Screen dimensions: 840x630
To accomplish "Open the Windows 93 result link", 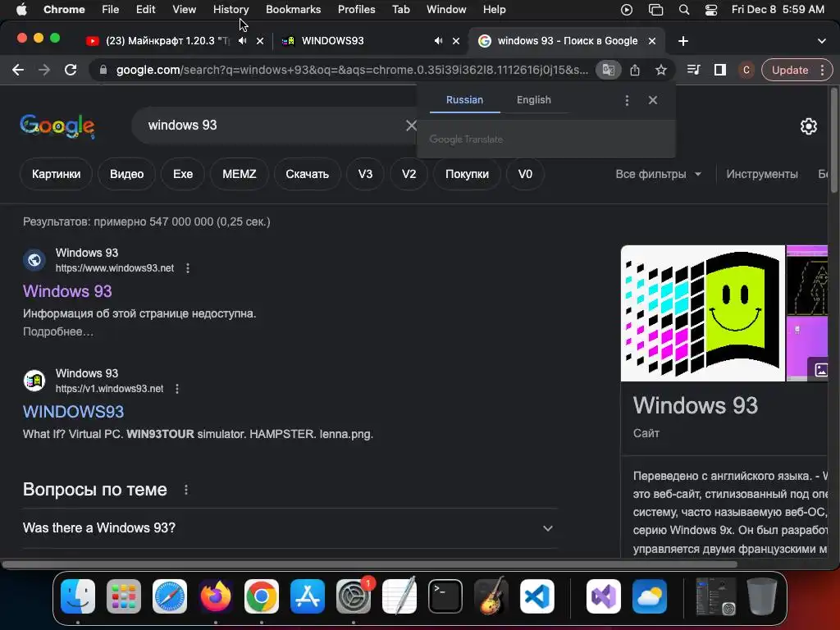I will click(67, 291).
